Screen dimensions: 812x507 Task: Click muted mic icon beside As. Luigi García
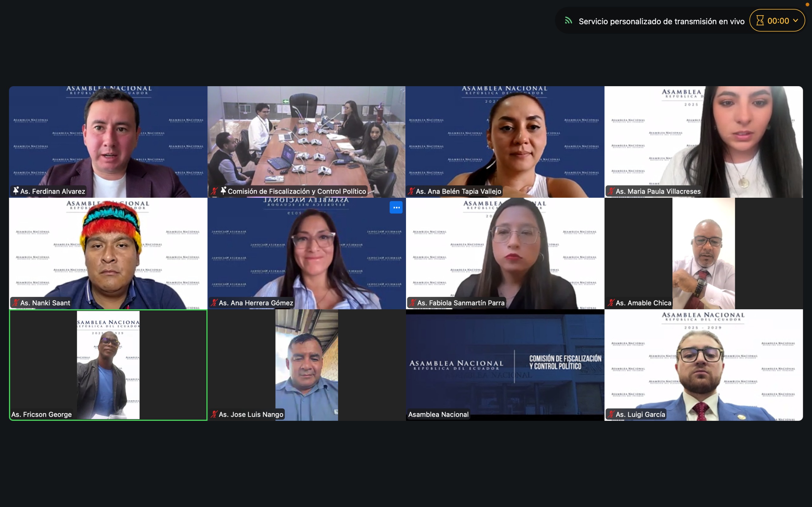[611, 414]
